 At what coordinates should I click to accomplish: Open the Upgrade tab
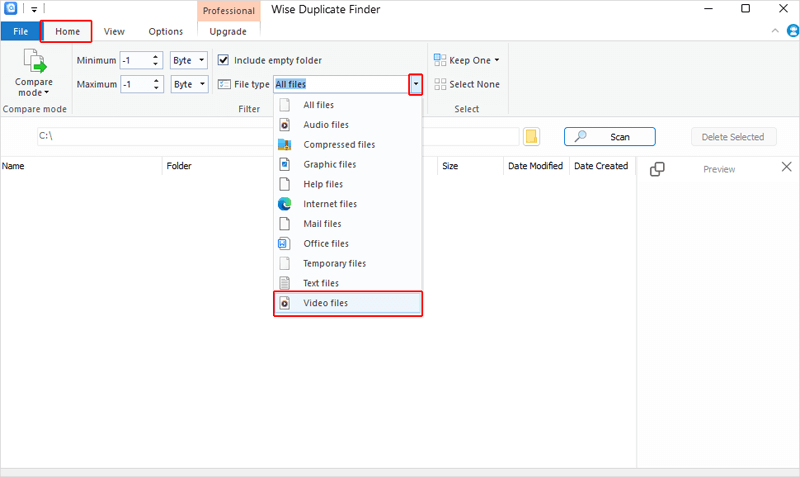point(228,31)
